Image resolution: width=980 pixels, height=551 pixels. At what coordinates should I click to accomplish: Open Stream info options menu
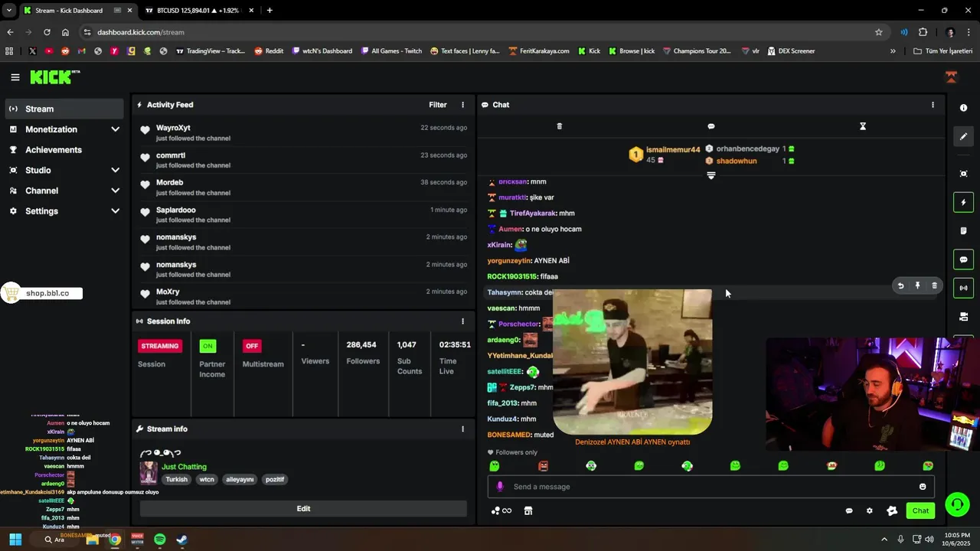coord(462,429)
